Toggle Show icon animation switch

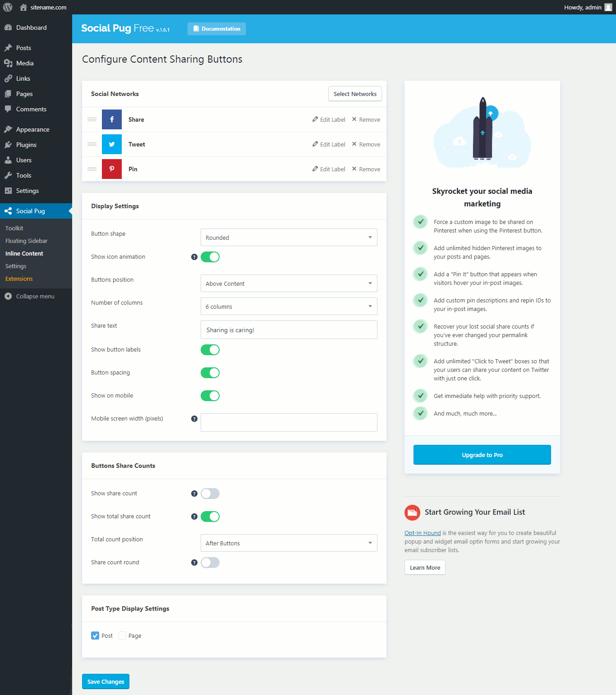(x=210, y=257)
